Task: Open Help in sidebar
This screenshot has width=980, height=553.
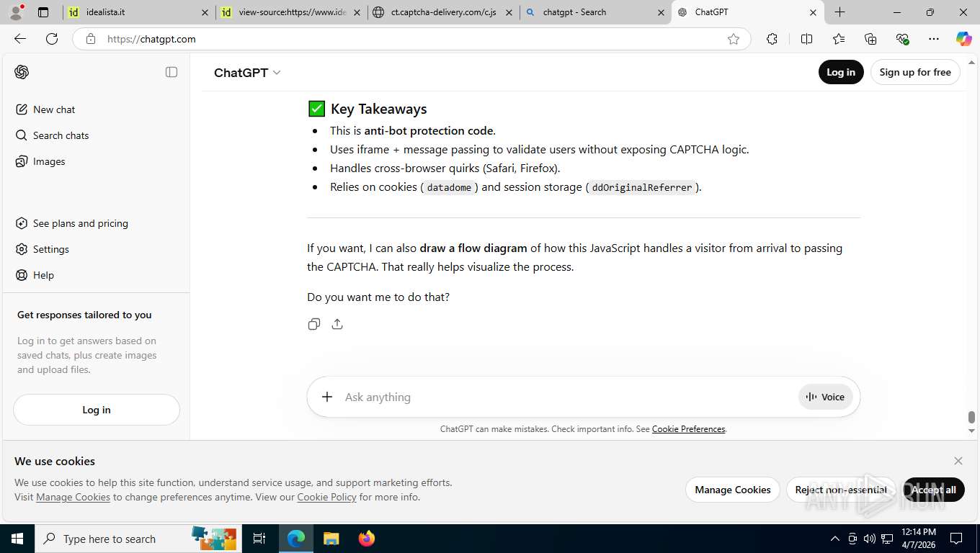Action: coord(97,275)
